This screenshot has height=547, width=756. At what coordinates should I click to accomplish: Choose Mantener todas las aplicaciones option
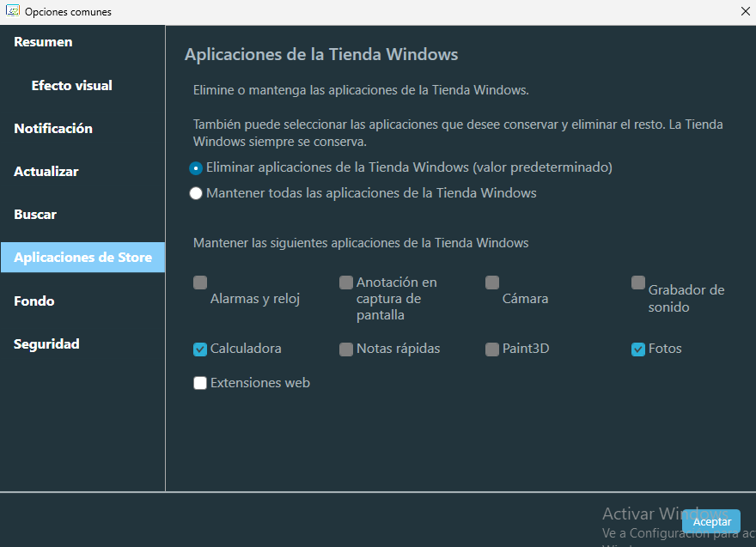[196, 194]
